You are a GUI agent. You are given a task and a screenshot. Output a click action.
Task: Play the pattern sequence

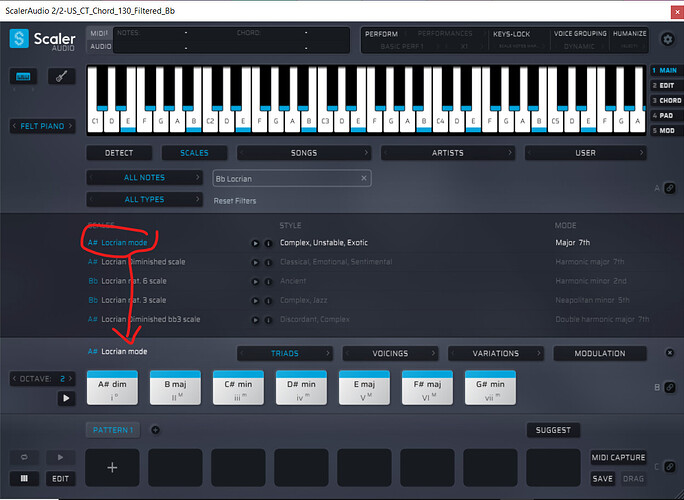click(60, 457)
